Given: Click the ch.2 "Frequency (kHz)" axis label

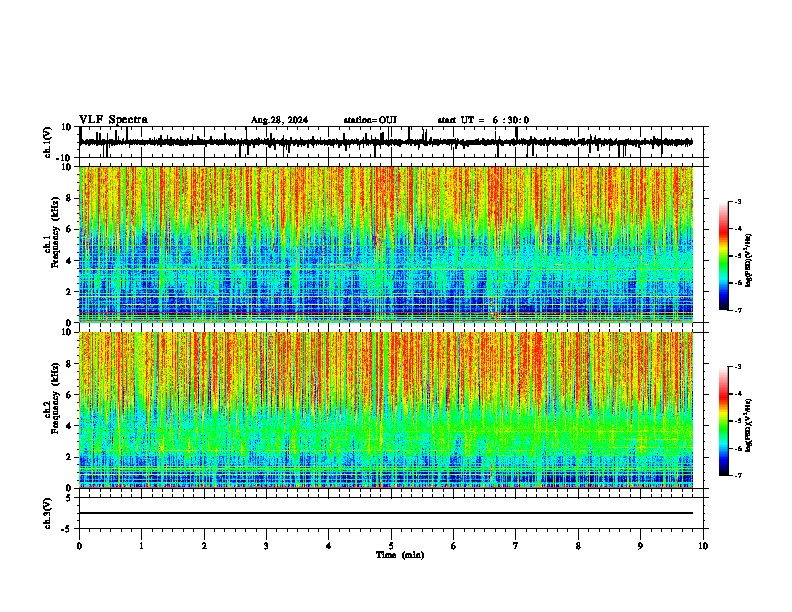Looking at the screenshot, I should (56, 398).
